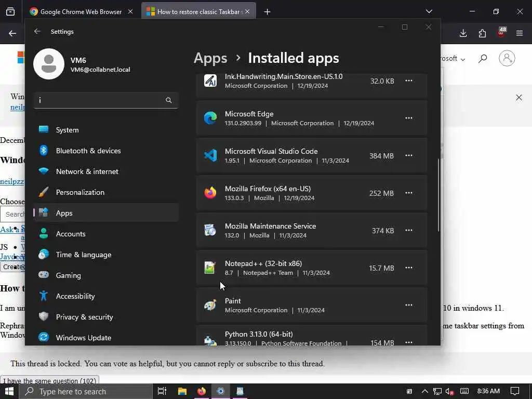Open the Firefox View button
This screenshot has width=532, height=399.
point(10,11)
